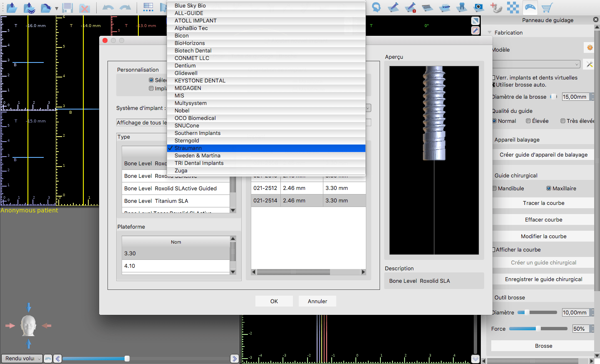Screen dimensions: 600x364
Task: Select the Mandibule radio button
Action: (x=495, y=189)
